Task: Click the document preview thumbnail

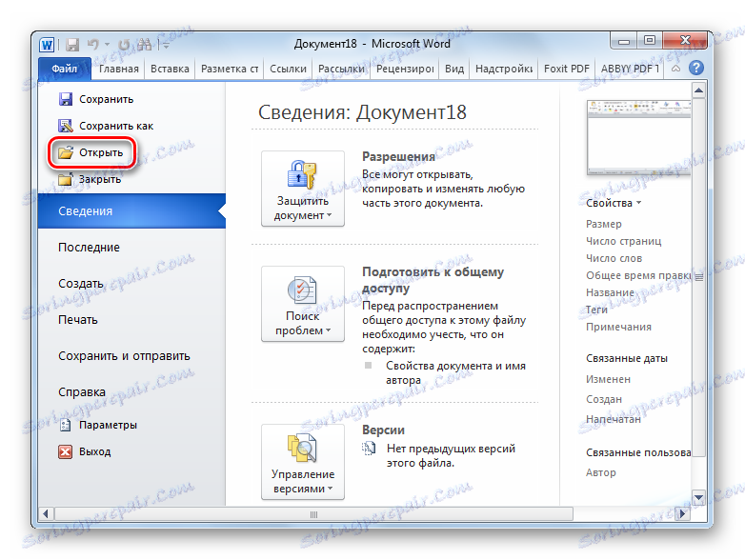Action: tap(638, 138)
